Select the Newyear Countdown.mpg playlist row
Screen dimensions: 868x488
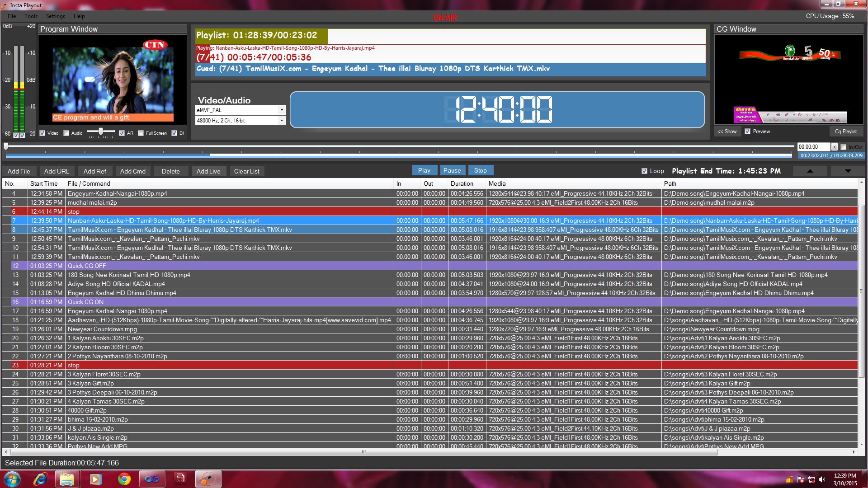pyautogui.click(x=181, y=329)
